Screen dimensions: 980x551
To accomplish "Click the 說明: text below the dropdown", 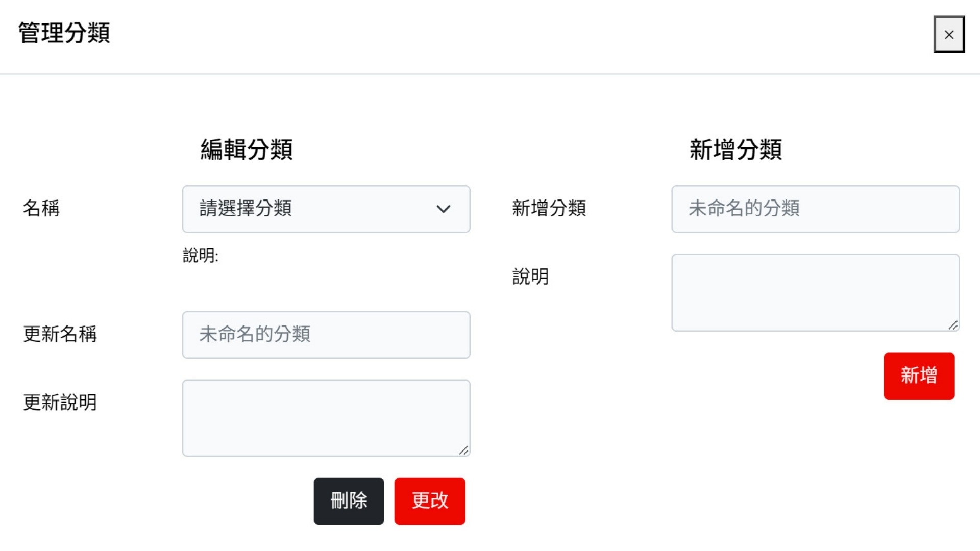I will click(x=201, y=255).
